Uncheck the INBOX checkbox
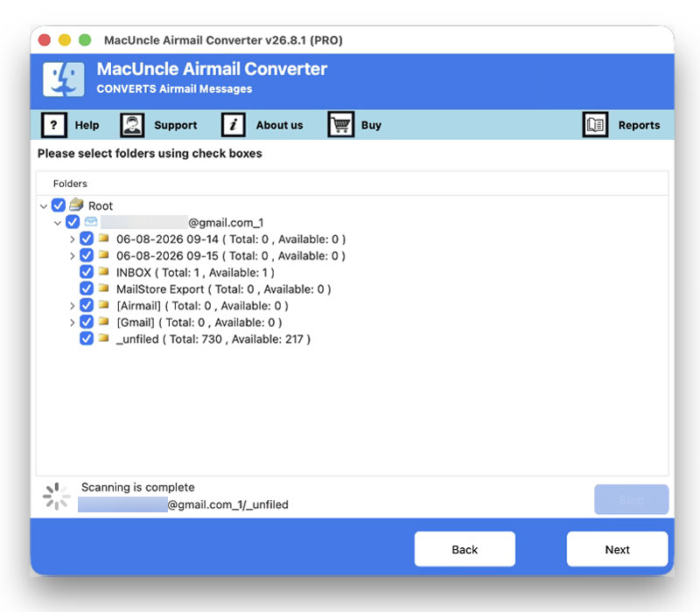 tap(87, 272)
